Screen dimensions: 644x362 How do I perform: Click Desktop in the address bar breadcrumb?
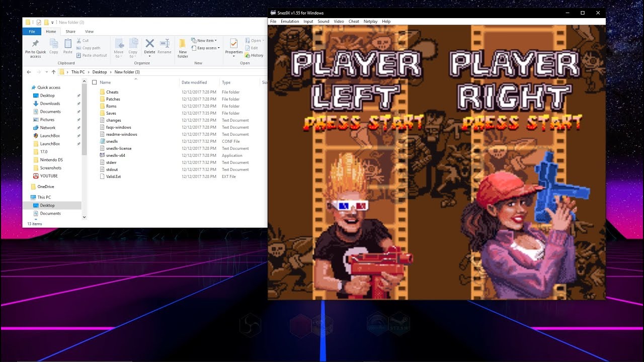tap(100, 72)
